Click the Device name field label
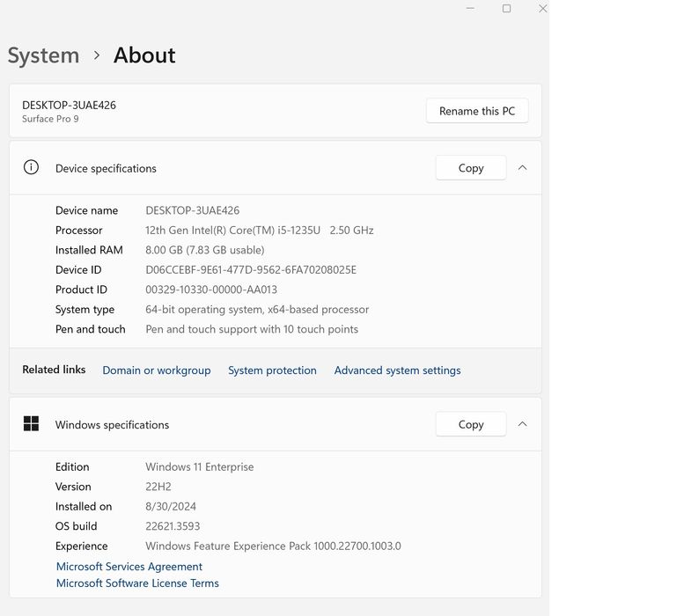This screenshot has width=684, height=616. tap(87, 210)
